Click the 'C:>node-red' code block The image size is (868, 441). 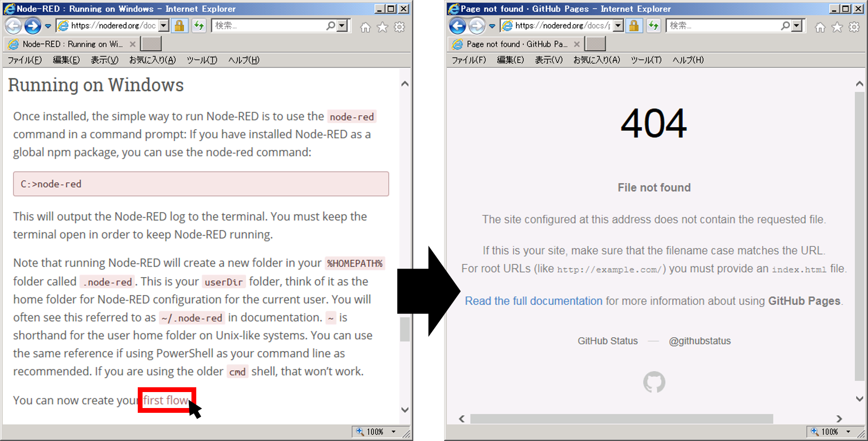[x=201, y=184]
